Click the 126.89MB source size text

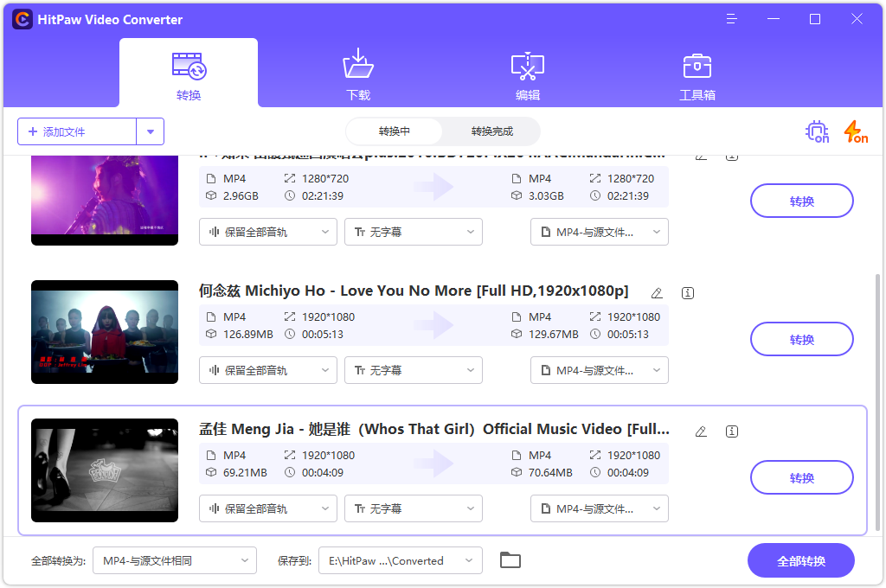click(x=248, y=335)
